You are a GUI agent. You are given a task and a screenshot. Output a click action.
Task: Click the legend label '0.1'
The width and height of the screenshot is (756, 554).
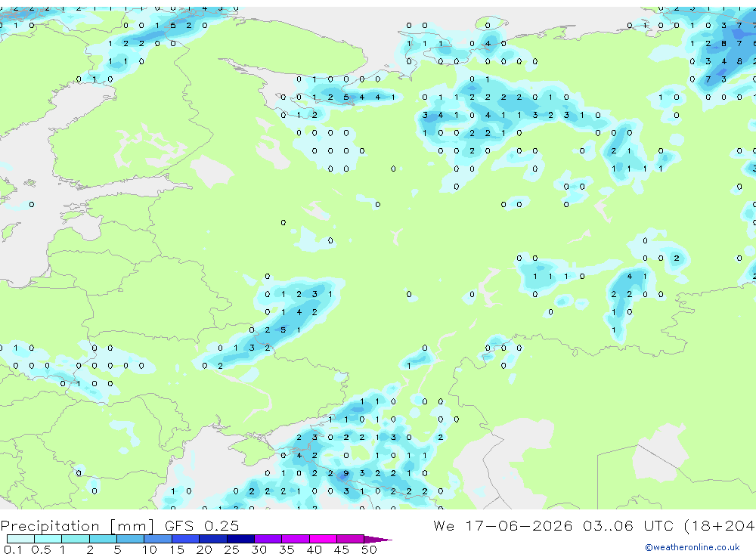point(13,549)
